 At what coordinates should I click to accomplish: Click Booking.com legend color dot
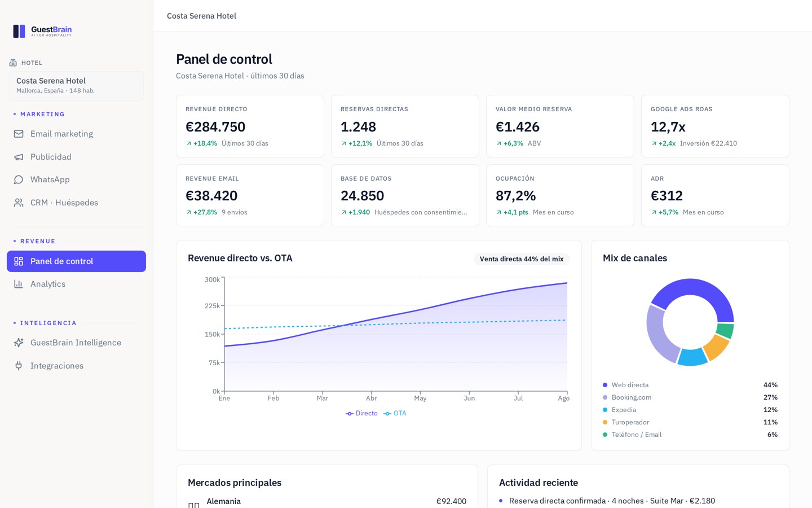605,397
